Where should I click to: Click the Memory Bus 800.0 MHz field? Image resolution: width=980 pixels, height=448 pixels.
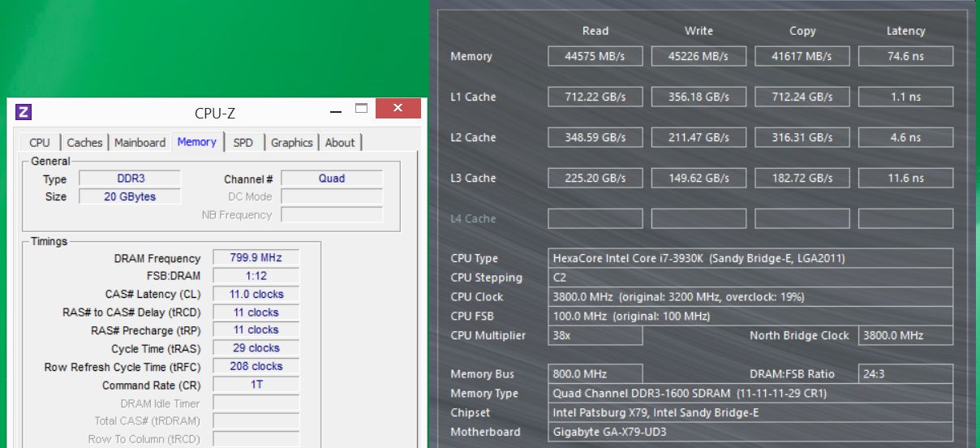click(595, 374)
